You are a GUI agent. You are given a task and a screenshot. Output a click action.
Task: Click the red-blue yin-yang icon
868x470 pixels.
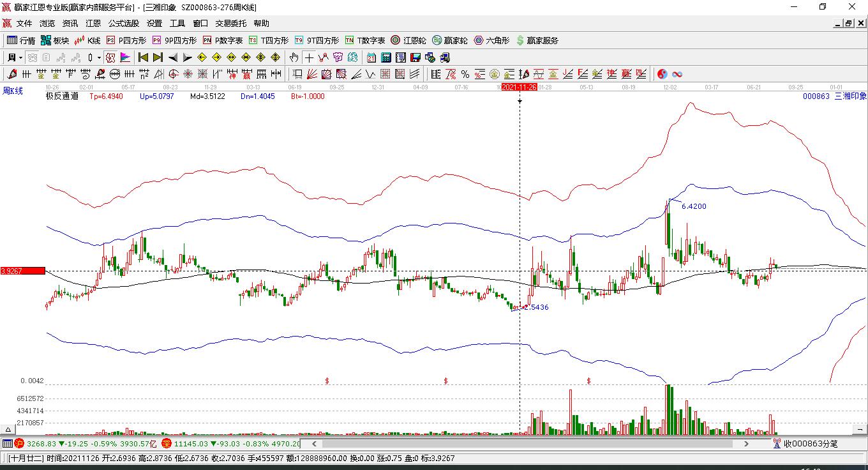[x=662, y=74]
